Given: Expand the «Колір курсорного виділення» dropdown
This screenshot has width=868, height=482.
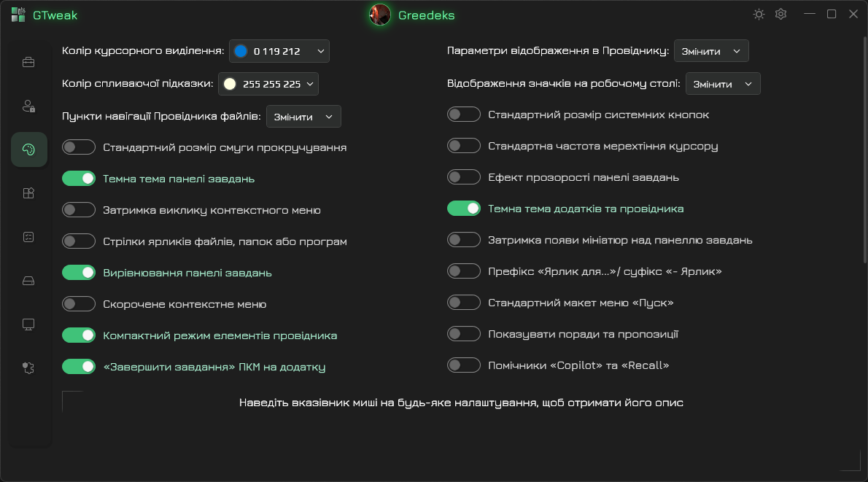Looking at the screenshot, I should [x=279, y=51].
